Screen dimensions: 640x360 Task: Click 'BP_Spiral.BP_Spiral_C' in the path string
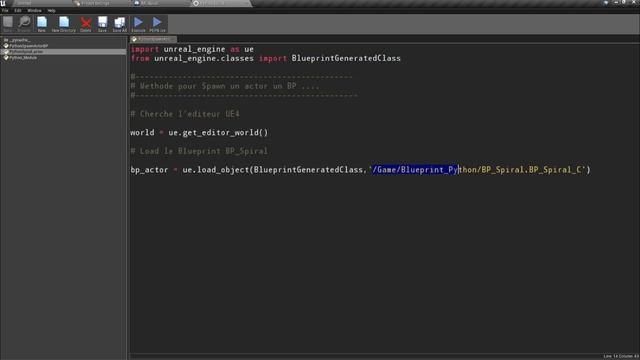[x=531, y=170]
